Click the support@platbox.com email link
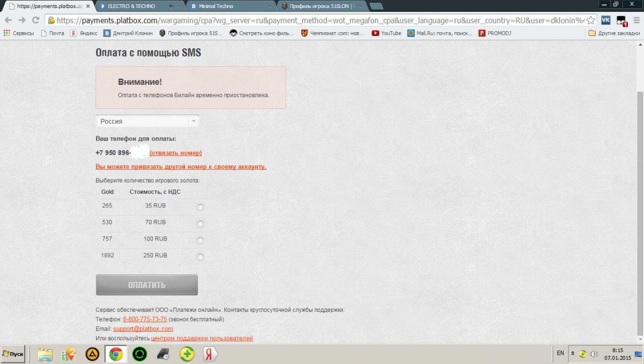This screenshot has height=364, width=644. click(x=143, y=329)
